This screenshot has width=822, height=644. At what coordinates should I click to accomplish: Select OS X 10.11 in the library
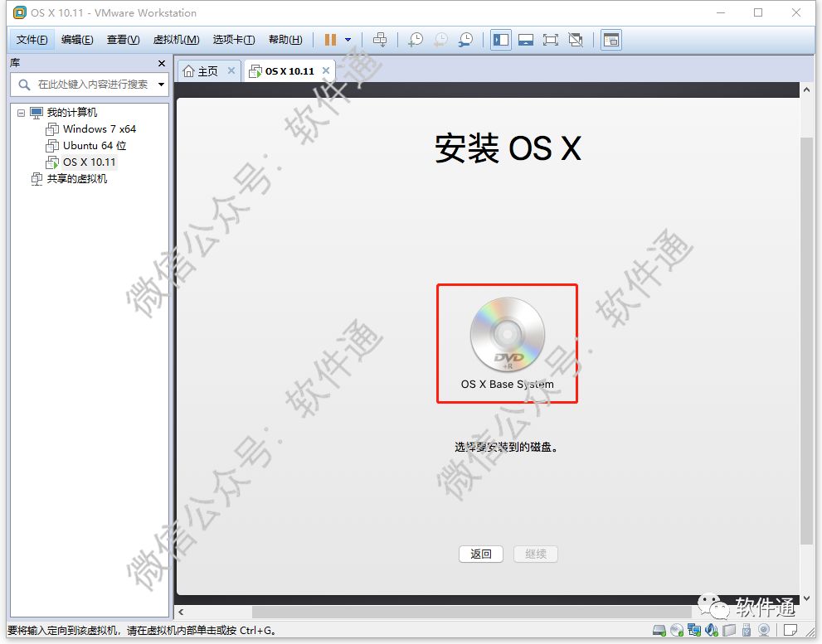(x=89, y=162)
